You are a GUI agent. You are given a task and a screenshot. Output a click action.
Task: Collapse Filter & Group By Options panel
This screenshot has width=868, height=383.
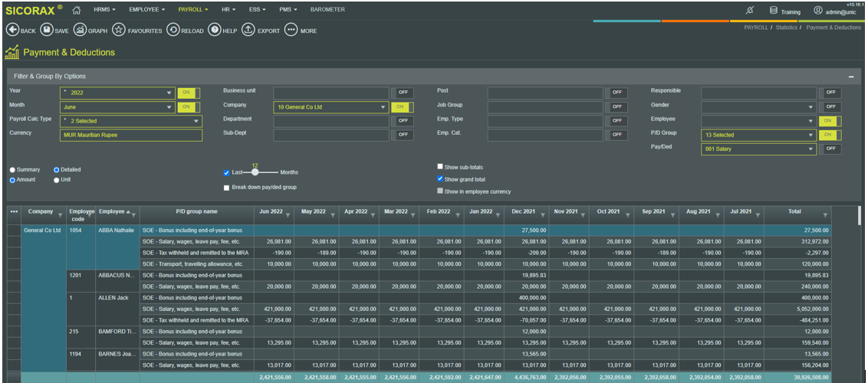851,77
